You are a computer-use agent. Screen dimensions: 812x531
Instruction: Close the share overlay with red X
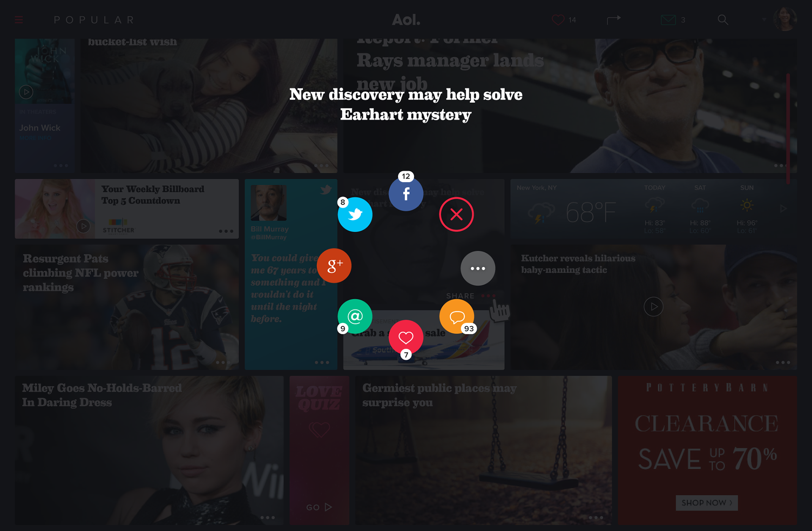456,214
